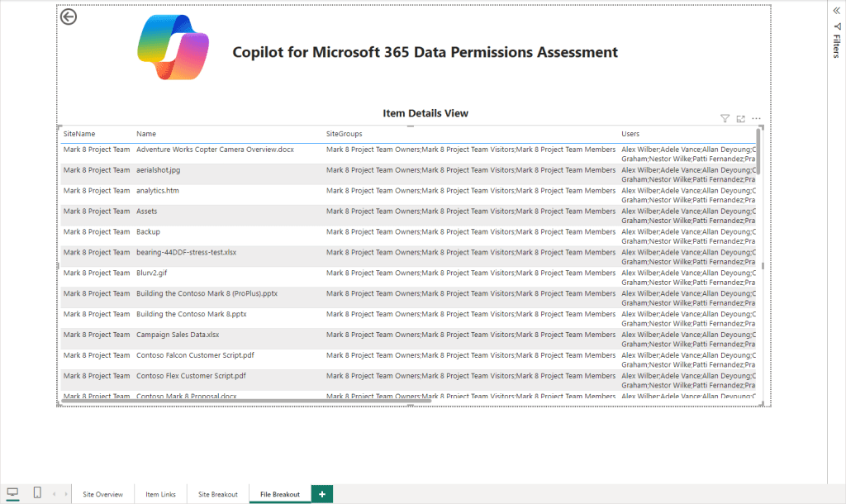Expand the Filters pane with chevrons
This screenshot has height=504, width=846.
tap(836, 9)
